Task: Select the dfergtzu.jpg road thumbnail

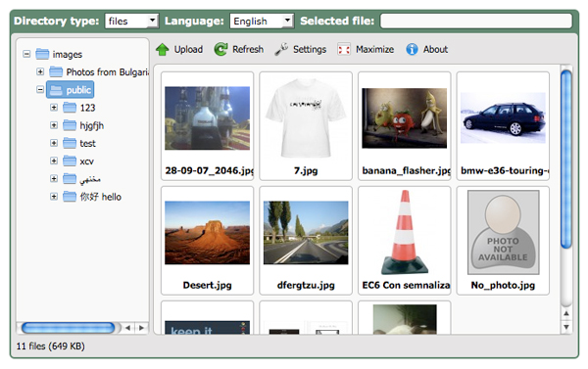Action: pyautogui.click(x=306, y=241)
